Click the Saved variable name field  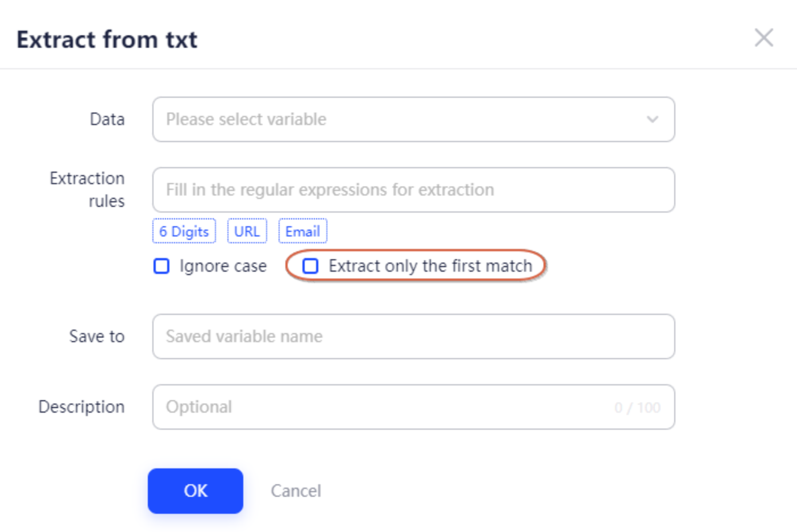(413, 336)
